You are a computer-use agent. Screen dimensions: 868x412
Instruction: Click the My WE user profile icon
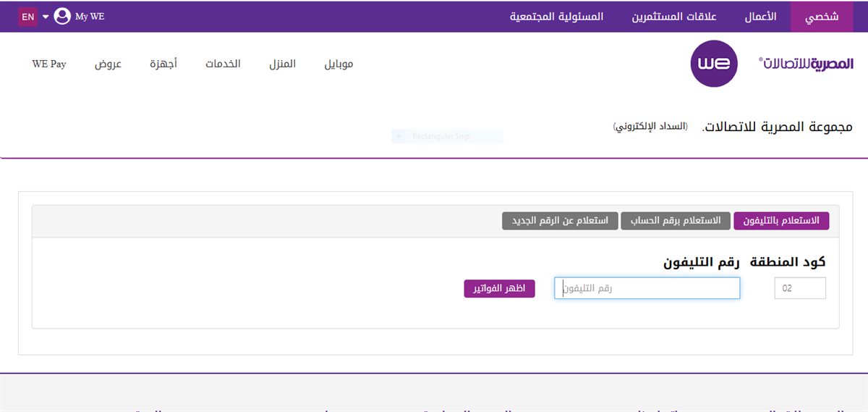click(x=62, y=16)
